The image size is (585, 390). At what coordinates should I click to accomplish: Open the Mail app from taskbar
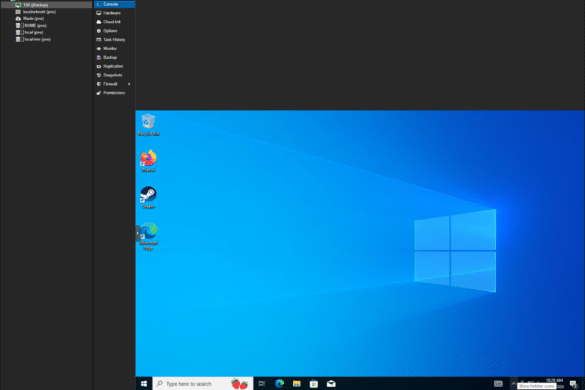click(331, 384)
